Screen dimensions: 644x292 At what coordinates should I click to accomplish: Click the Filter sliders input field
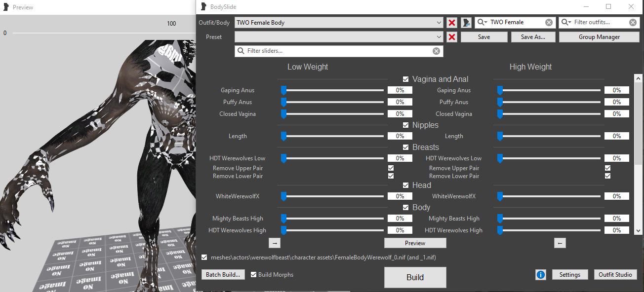point(339,51)
